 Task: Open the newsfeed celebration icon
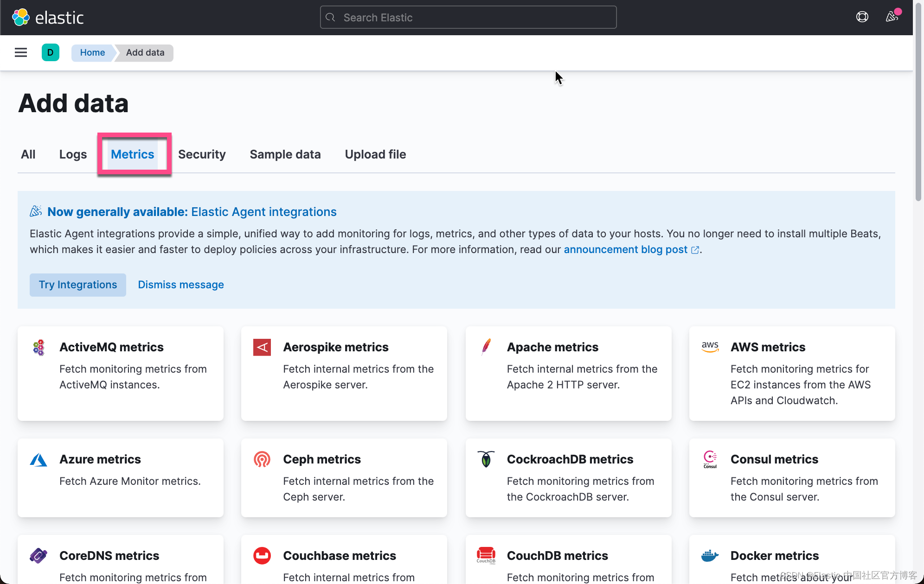tap(892, 17)
